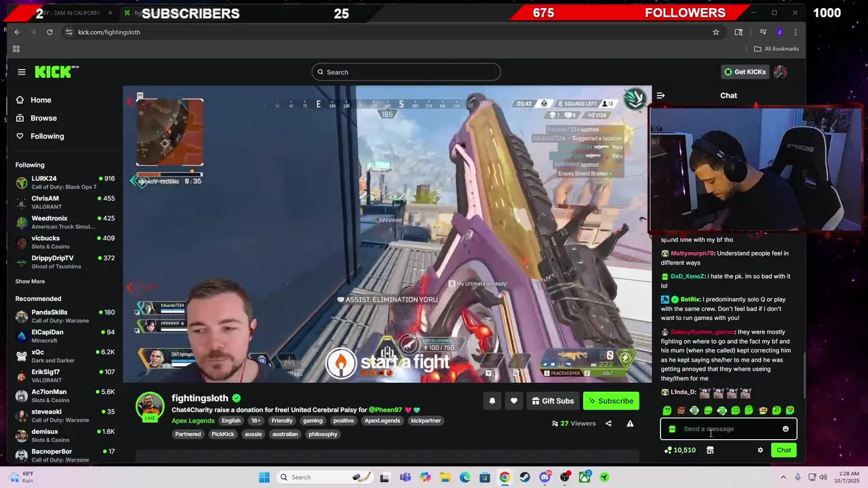Open All Bookmarks folder
868x488 pixels.
[776, 49]
